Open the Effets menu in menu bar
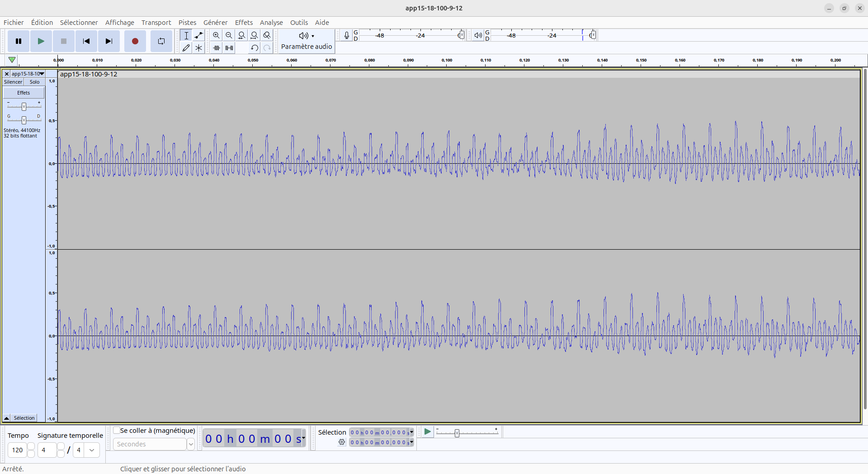The image size is (868, 474). coord(244,23)
